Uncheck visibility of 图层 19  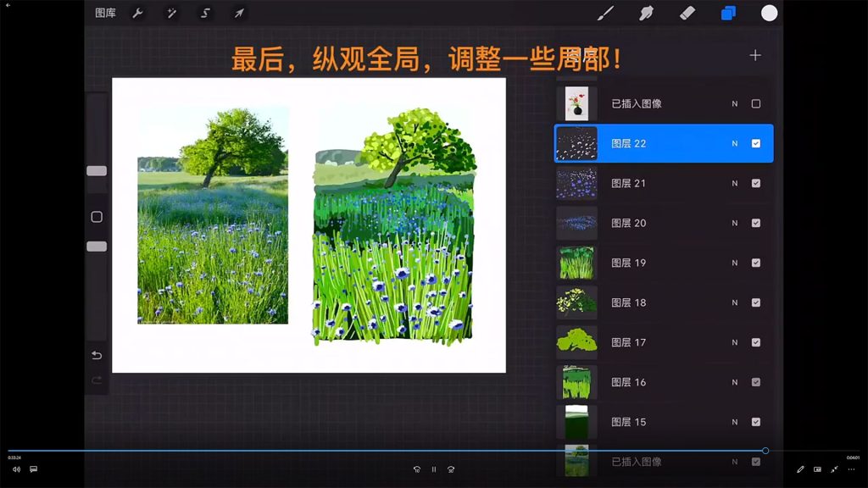coord(756,263)
